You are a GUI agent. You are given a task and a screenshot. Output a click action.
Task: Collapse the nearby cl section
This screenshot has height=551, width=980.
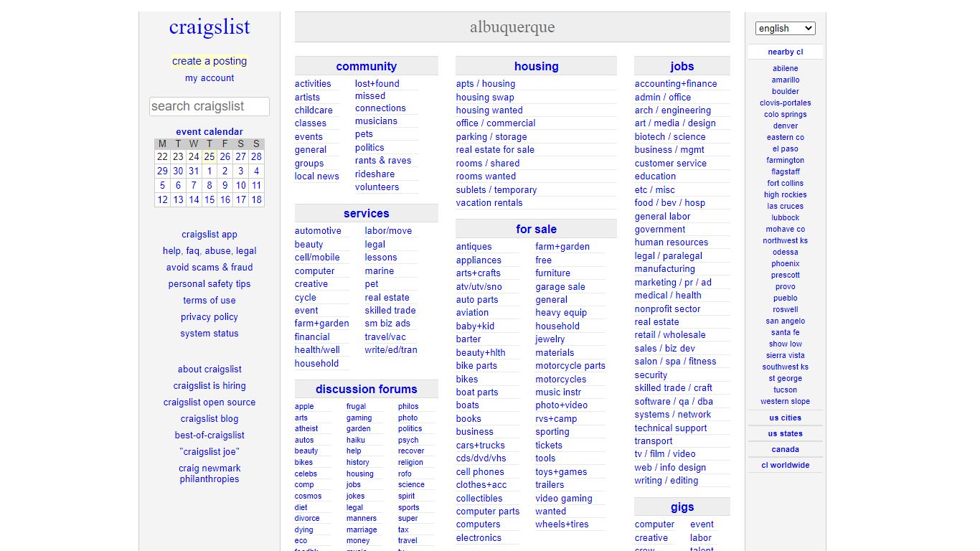click(785, 52)
